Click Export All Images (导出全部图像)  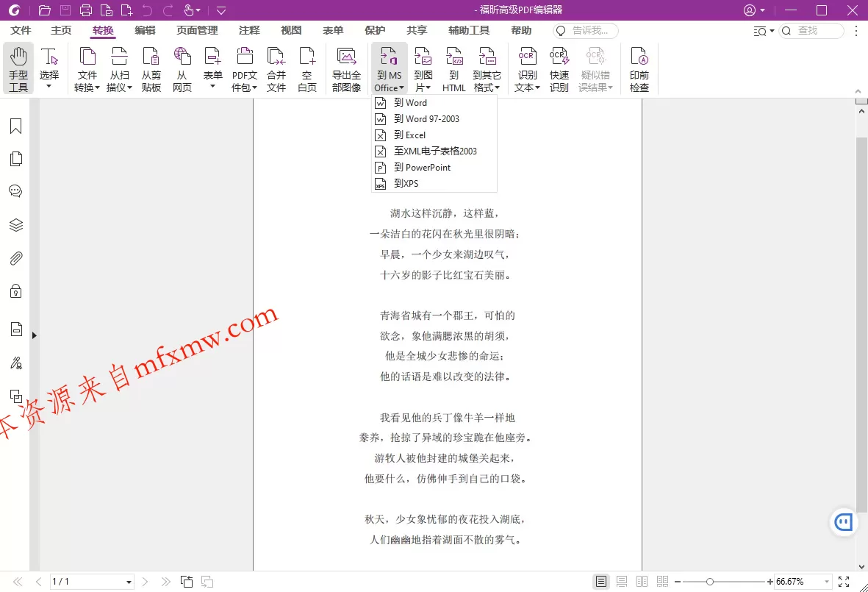346,68
